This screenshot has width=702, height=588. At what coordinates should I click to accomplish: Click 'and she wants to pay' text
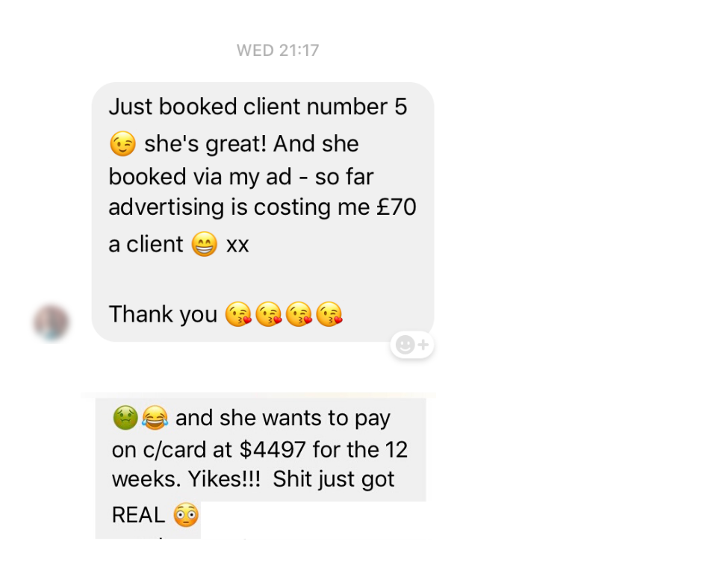(283, 419)
